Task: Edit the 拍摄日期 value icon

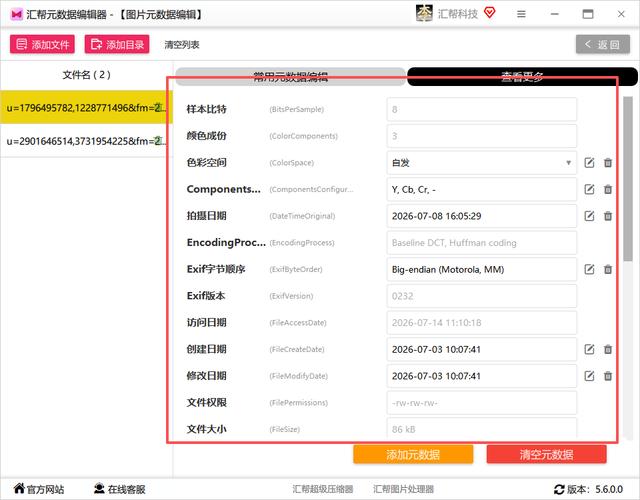Action: [x=589, y=216]
